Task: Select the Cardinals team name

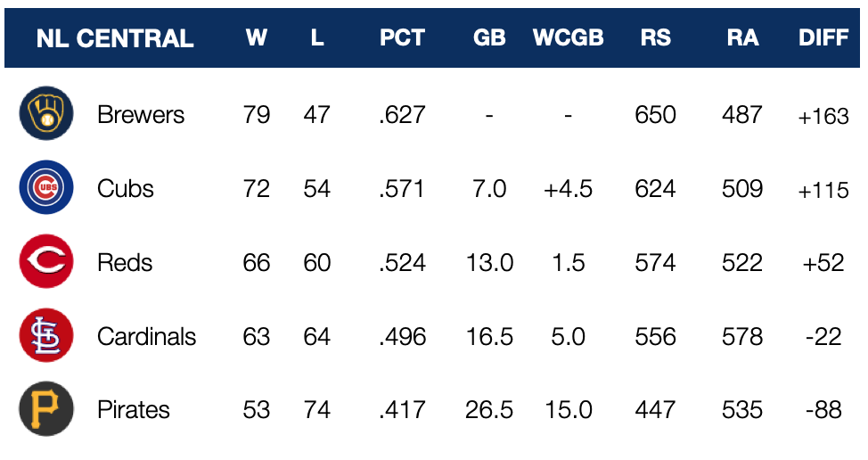Action: pos(147,337)
